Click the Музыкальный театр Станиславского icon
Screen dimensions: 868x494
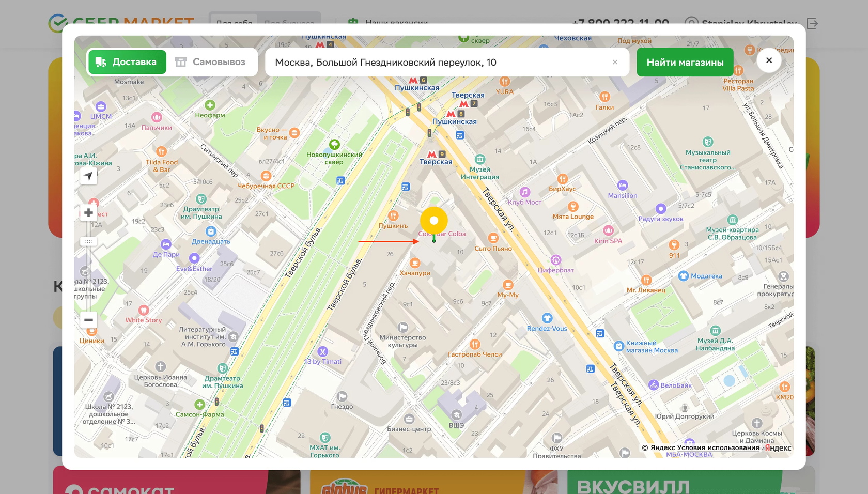tap(708, 142)
